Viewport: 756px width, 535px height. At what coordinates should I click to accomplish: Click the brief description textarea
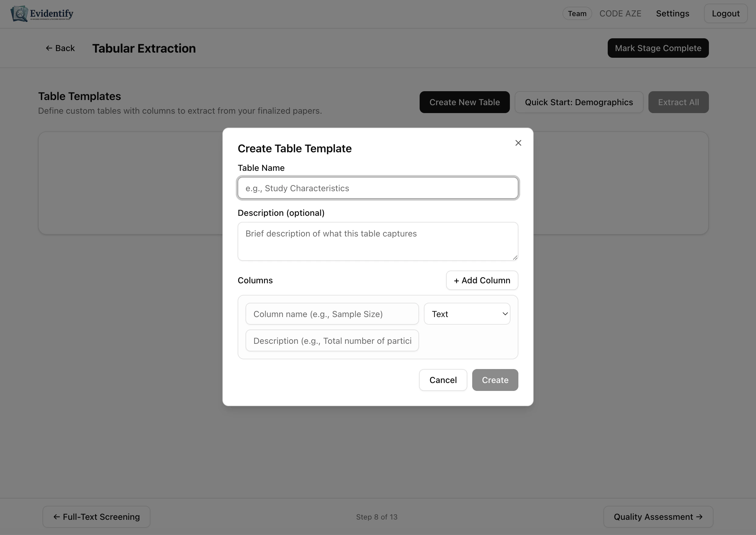pos(377,241)
